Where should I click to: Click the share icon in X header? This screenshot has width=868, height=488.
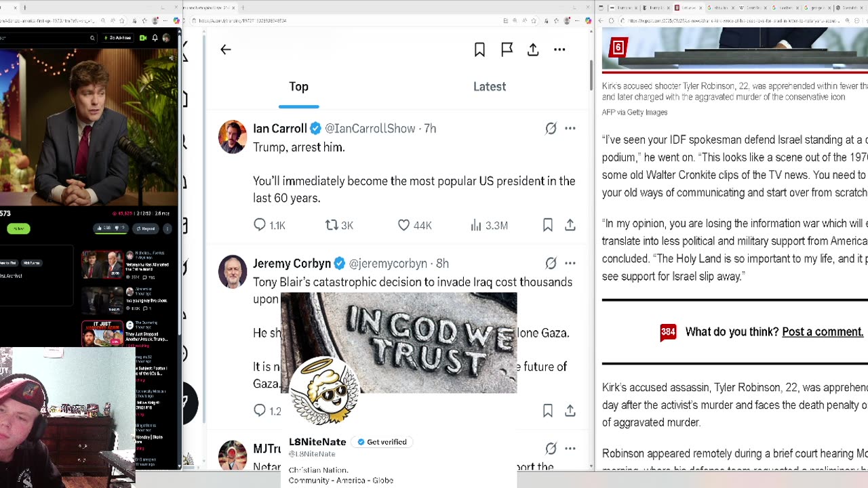pyautogui.click(x=533, y=49)
